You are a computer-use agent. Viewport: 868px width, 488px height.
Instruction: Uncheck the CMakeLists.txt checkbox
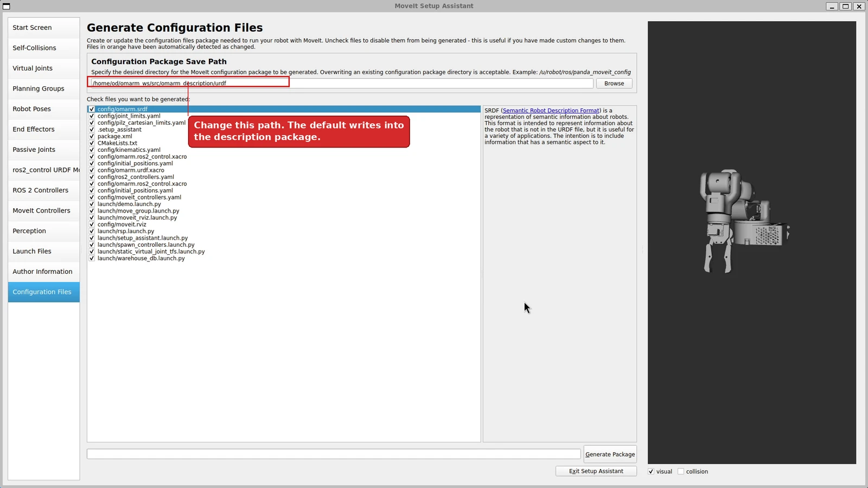pyautogui.click(x=92, y=143)
